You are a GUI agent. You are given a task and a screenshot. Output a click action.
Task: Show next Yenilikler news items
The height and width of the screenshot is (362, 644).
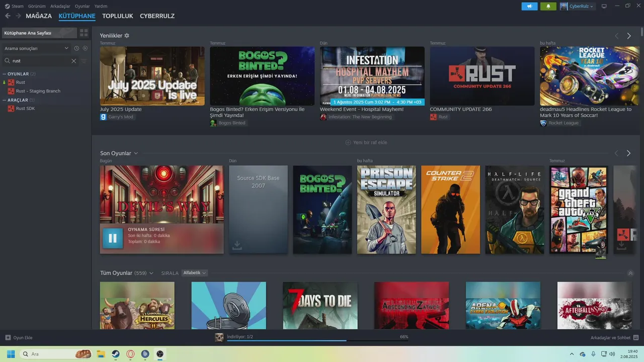coord(628,36)
